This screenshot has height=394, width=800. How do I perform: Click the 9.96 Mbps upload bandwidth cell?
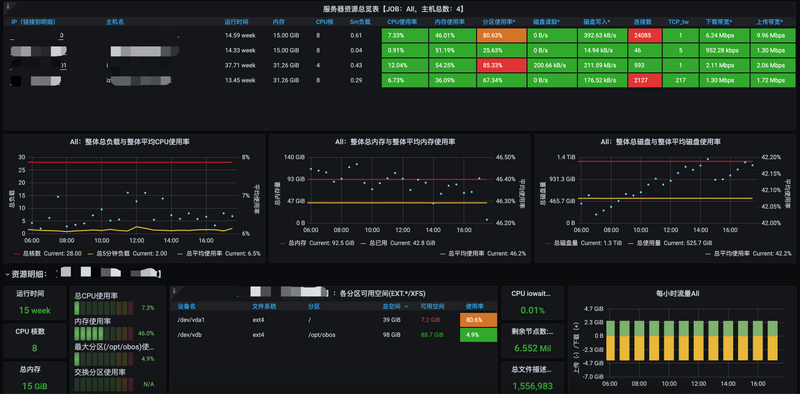pyautogui.click(x=774, y=35)
